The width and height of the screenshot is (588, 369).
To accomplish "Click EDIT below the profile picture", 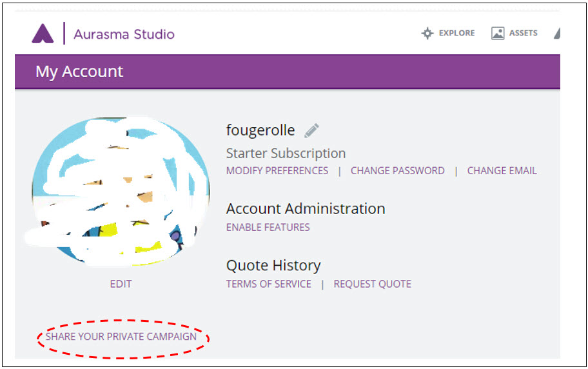I will (121, 284).
